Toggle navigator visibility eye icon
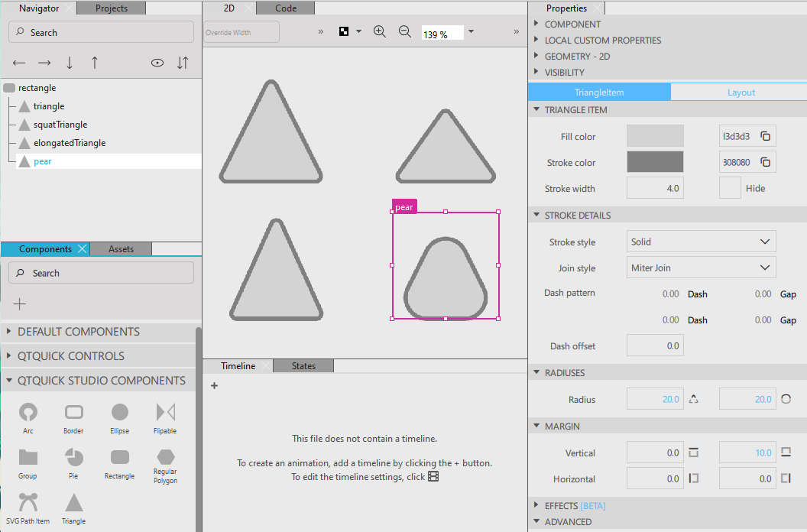Screen dimensions: 807x532 [157, 63]
